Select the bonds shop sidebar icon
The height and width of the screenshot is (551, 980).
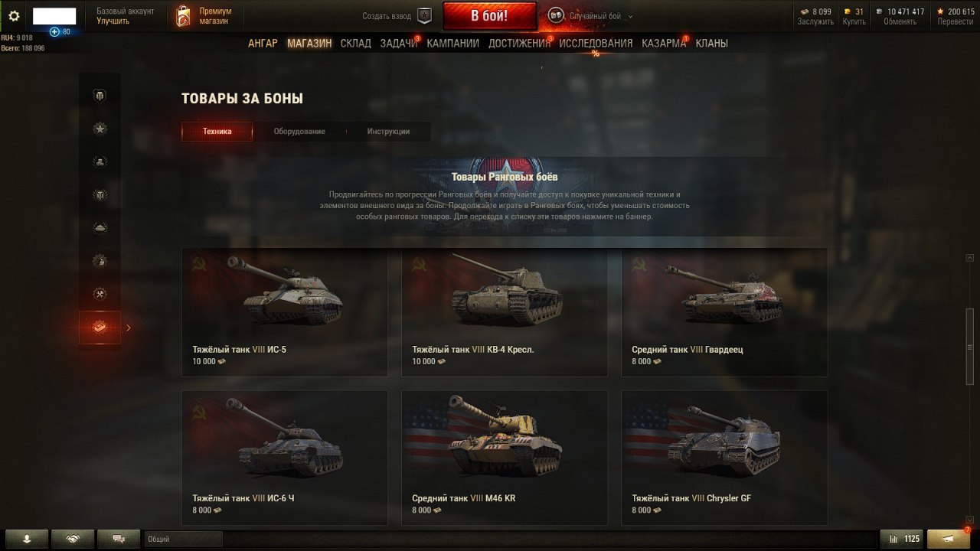pyautogui.click(x=100, y=327)
